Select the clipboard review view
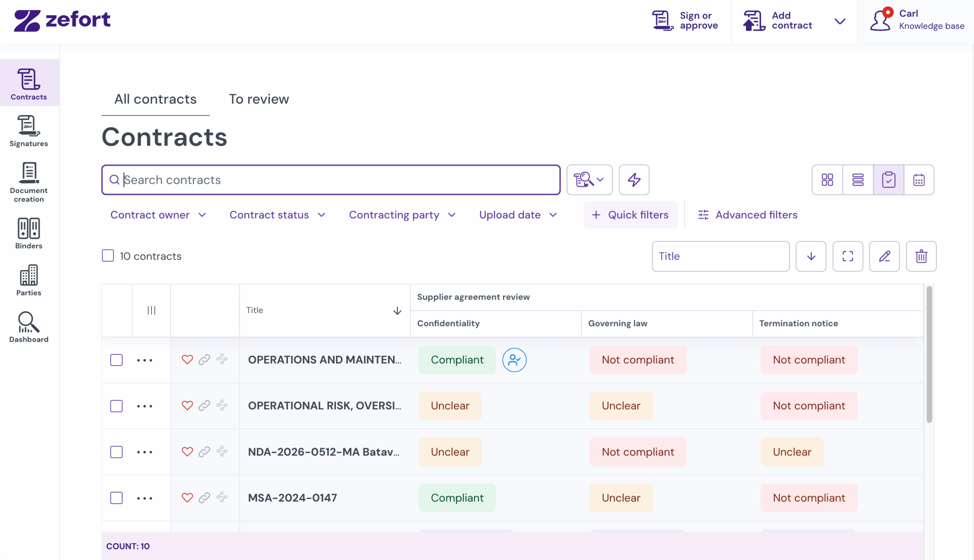Image resolution: width=974 pixels, height=560 pixels. point(888,179)
